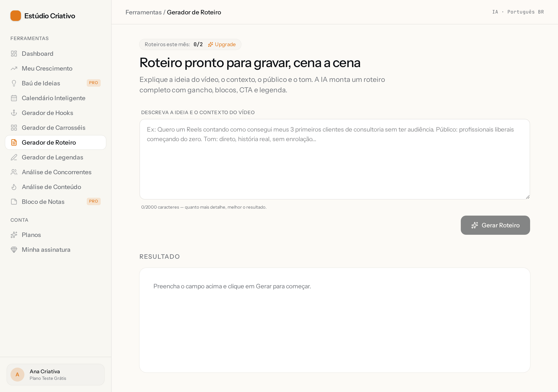Click the Ana Criativa avatar circle
The image size is (558, 392).
17,375
